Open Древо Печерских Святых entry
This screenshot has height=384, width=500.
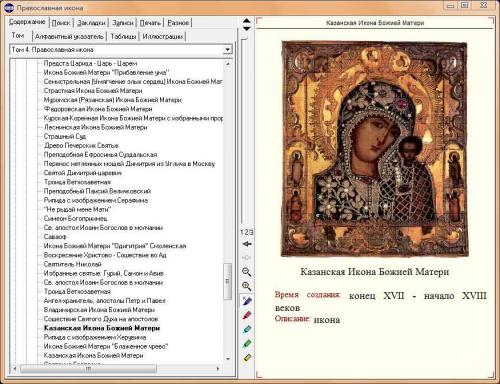point(81,145)
